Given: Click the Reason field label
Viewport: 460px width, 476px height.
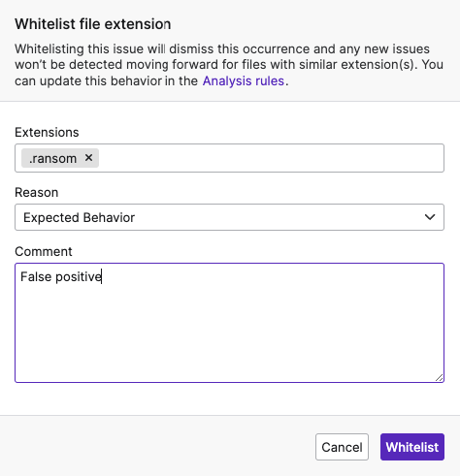Looking at the screenshot, I should tap(37, 192).
